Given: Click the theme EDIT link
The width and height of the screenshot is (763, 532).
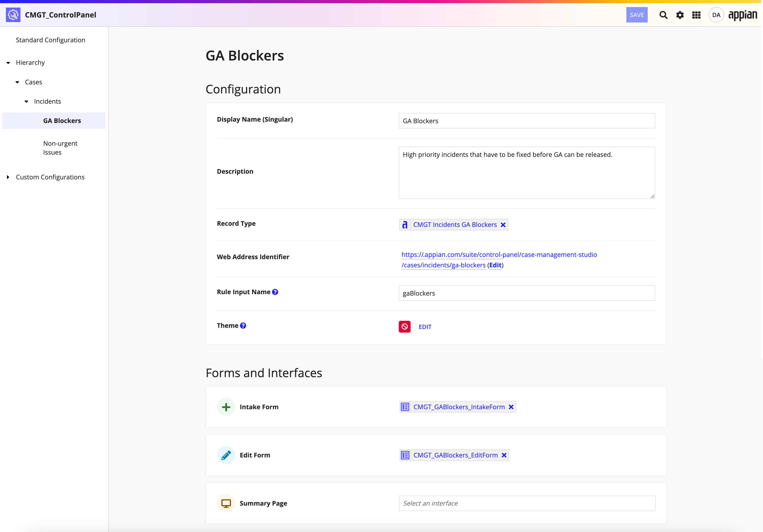Looking at the screenshot, I should coord(425,327).
